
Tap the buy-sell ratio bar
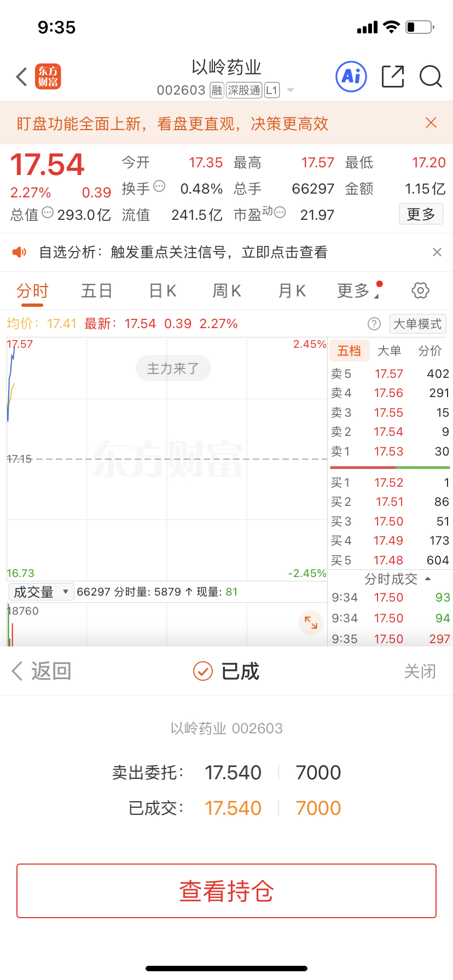coord(390,468)
